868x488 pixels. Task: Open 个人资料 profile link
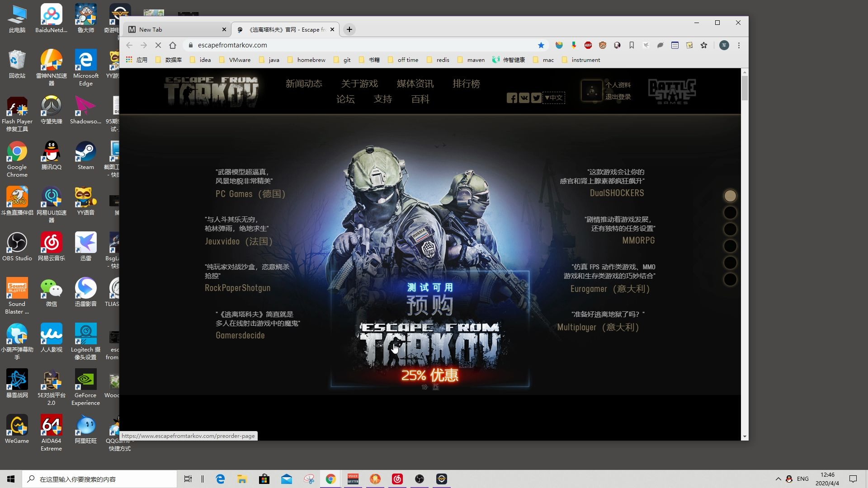618,85
